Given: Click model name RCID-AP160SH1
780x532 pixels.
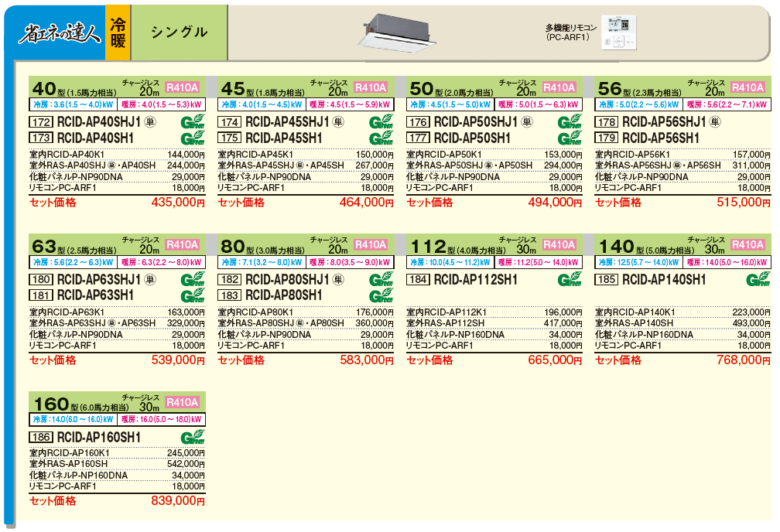Looking at the screenshot, I should [99, 437].
